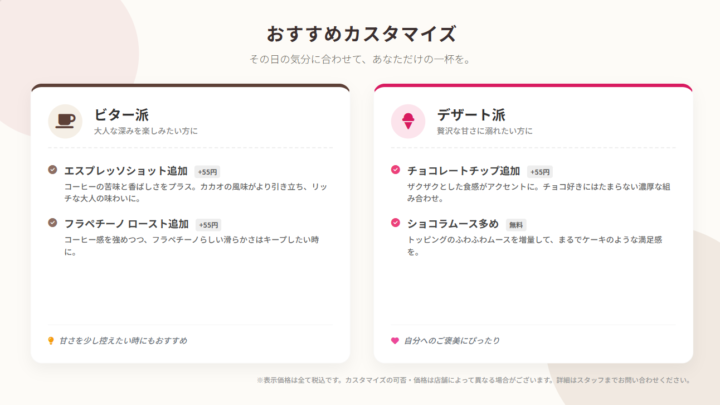Viewport: 720px width, 405px height.
Task: Click +55円 badge next to チョコレートチップ追加
Action: point(540,172)
